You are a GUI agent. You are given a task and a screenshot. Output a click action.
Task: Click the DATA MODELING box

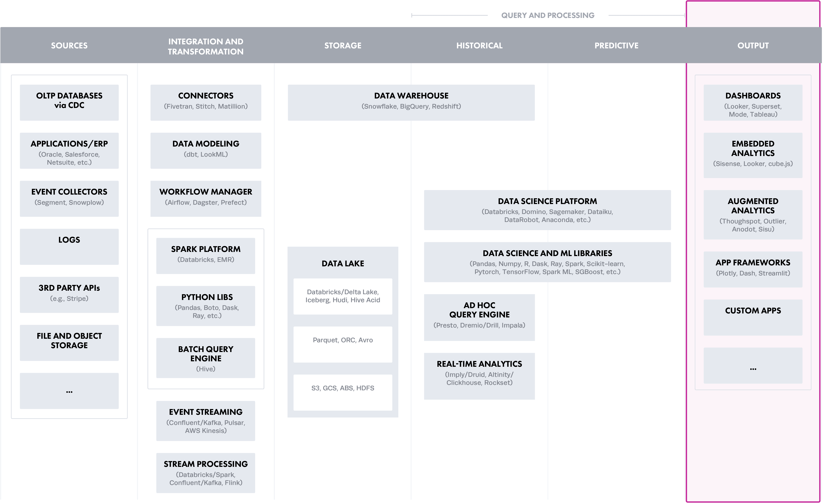[x=206, y=151]
